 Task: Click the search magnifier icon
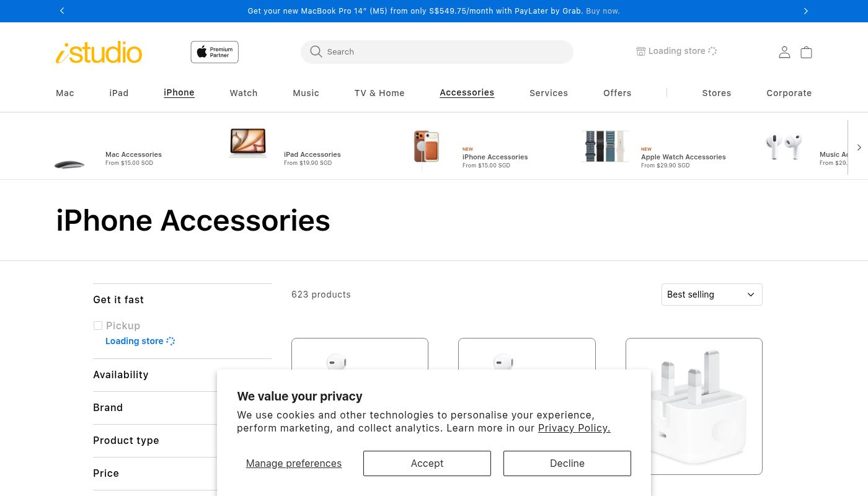[x=316, y=51]
